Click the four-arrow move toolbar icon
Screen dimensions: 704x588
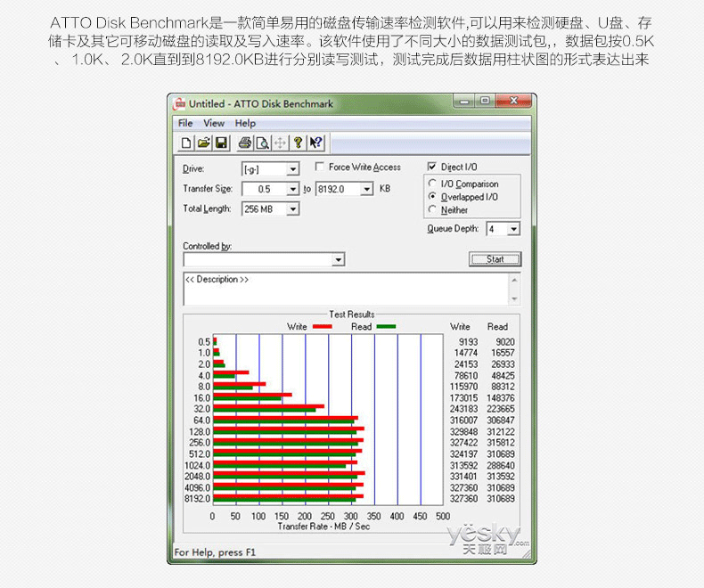280,143
